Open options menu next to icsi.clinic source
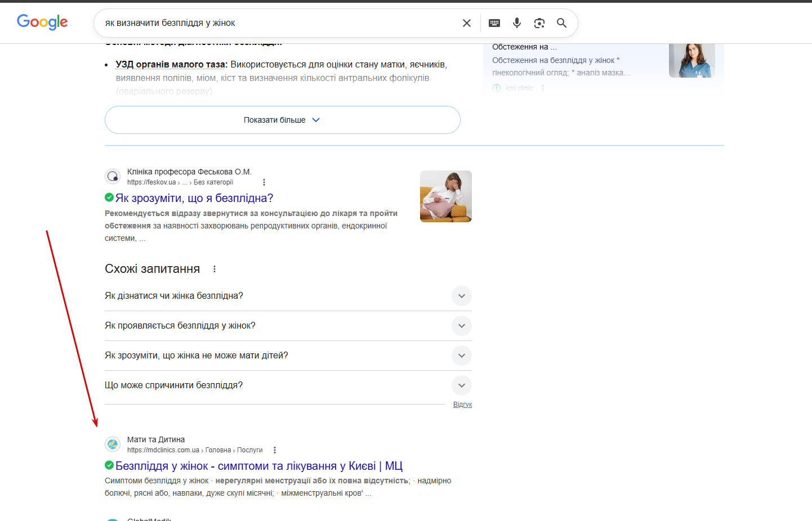This screenshot has width=812, height=521. pyautogui.click(x=543, y=88)
